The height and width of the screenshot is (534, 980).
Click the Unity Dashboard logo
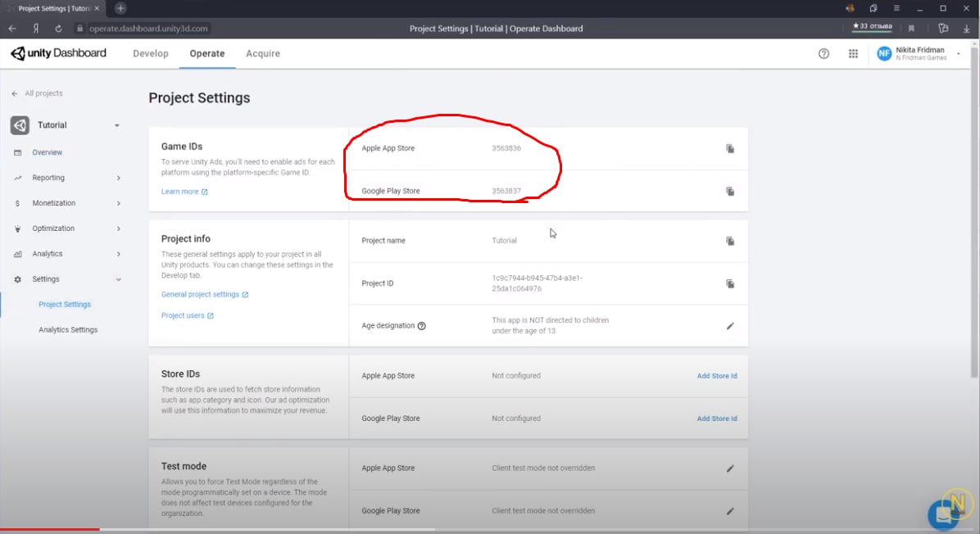point(58,53)
